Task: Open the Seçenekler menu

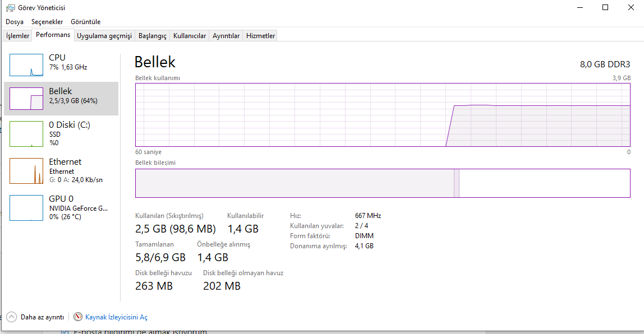Action: click(x=47, y=22)
